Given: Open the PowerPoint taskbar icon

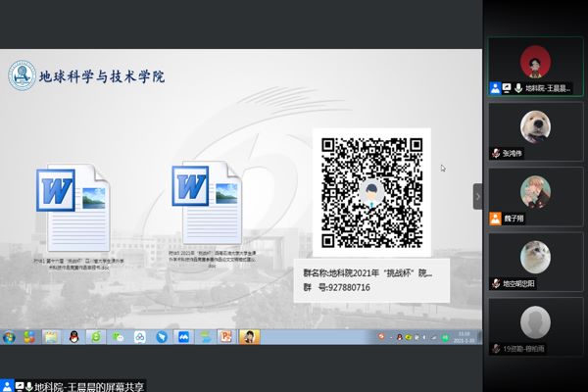Looking at the screenshot, I should pos(224,337).
